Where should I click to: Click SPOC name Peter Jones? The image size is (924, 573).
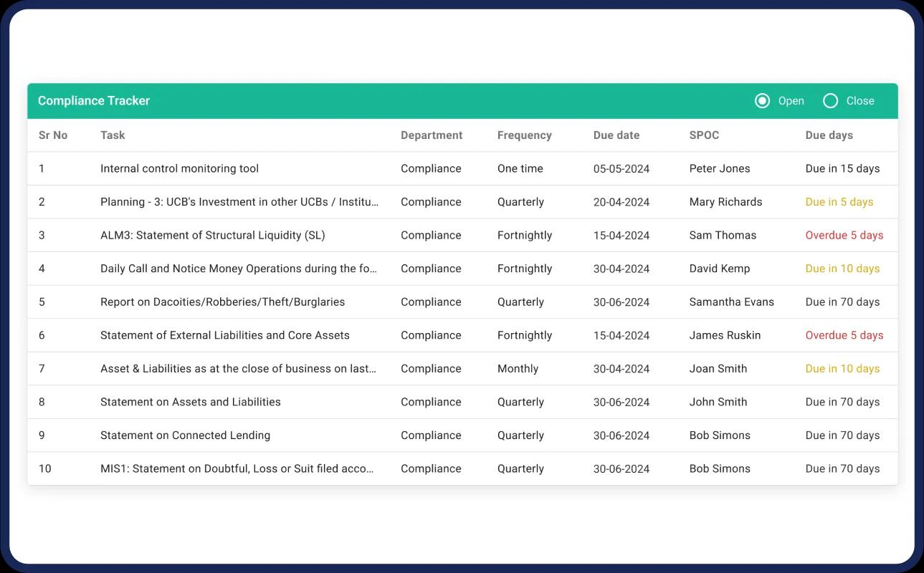click(x=720, y=169)
